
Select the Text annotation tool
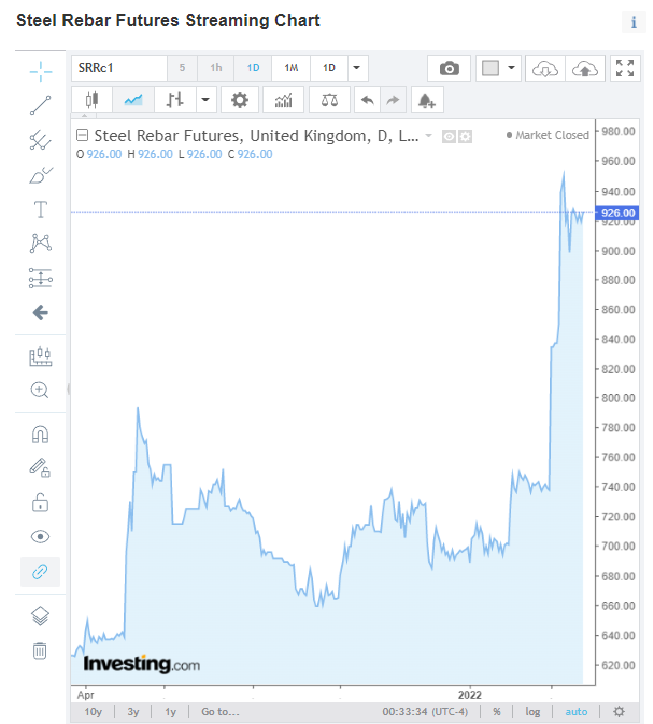(40, 209)
